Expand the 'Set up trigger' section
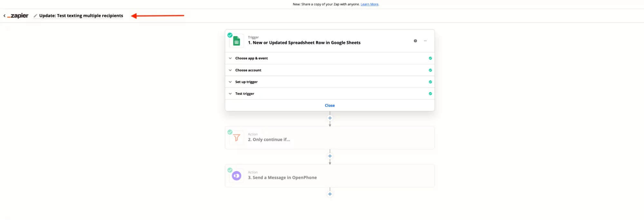Image resolution: width=644 pixels, height=220 pixels. [x=330, y=82]
